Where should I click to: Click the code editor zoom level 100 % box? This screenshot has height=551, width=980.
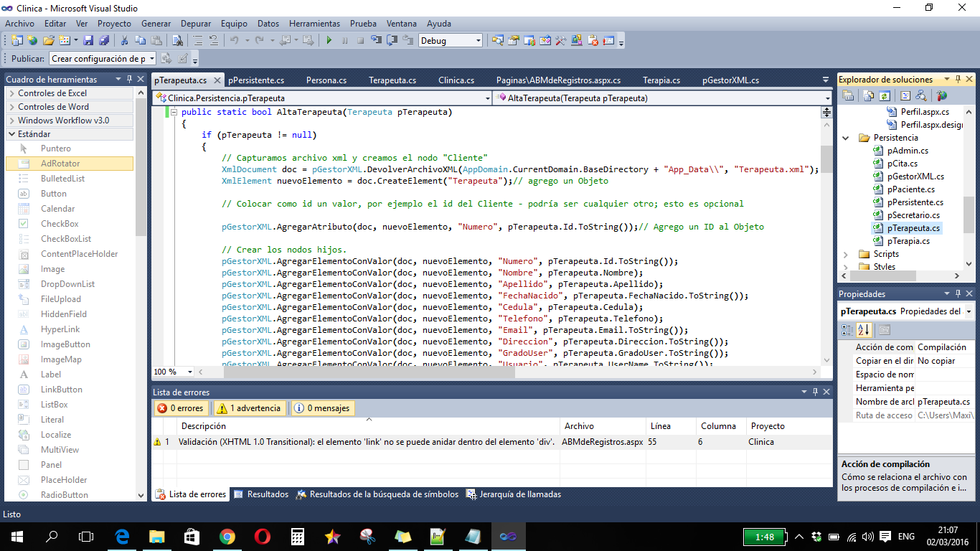[168, 372]
